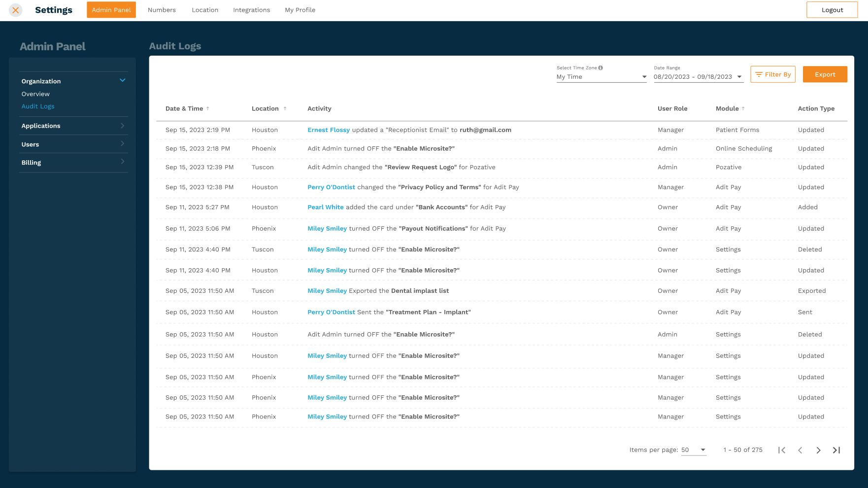Open Perry O'Dontist link in Privacy Policy row

(x=331, y=187)
